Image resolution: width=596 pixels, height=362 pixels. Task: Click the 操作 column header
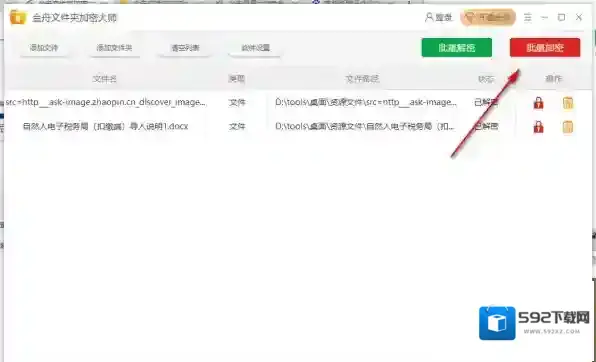click(553, 79)
